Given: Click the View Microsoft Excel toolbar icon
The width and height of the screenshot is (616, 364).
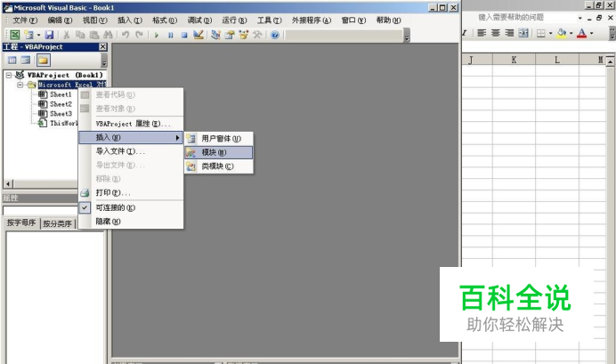Looking at the screenshot, I should tap(14, 35).
